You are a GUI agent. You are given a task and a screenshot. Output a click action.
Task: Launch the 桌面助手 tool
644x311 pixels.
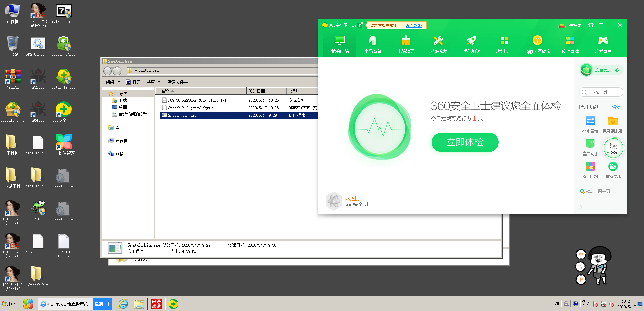pos(590,147)
